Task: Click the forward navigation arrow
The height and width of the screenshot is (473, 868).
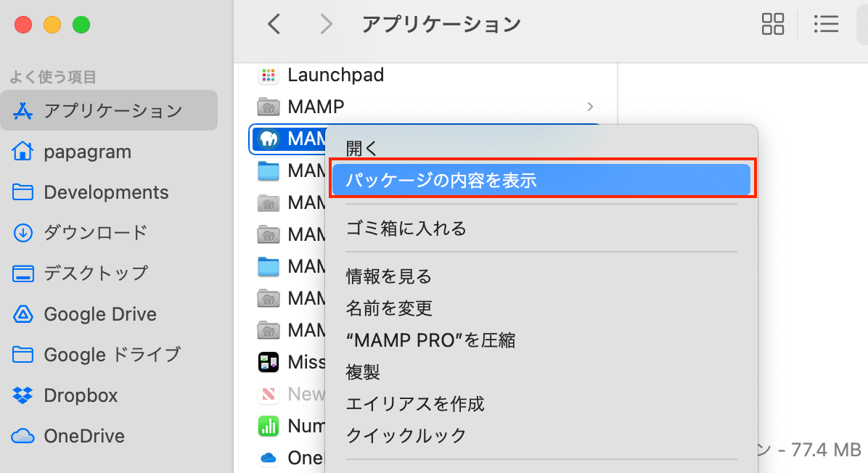Action: [327, 25]
